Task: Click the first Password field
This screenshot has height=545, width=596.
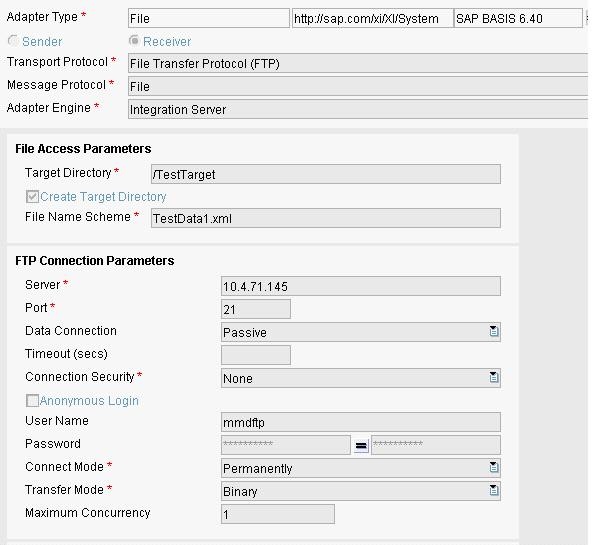Action: click(x=285, y=445)
